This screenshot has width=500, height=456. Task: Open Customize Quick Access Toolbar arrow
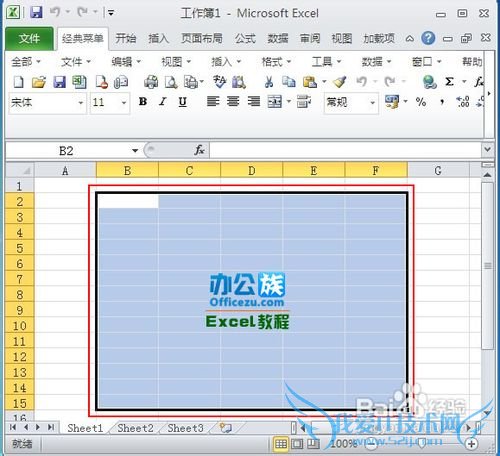click(111, 13)
